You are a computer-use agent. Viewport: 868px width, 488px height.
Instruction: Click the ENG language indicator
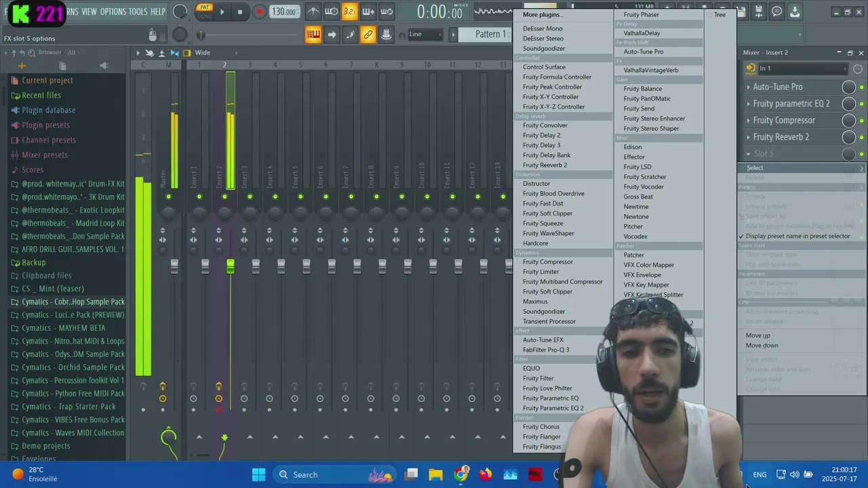pyautogui.click(x=759, y=475)
